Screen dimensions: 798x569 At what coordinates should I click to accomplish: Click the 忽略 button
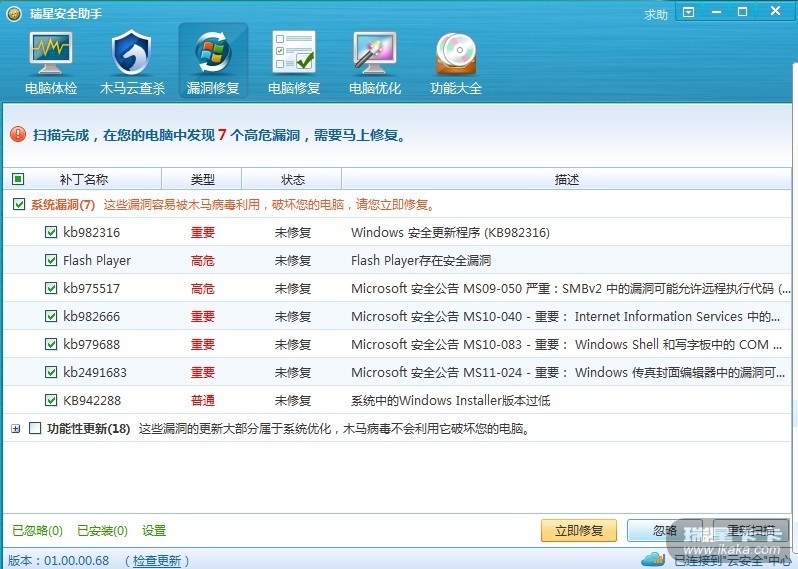665,531
